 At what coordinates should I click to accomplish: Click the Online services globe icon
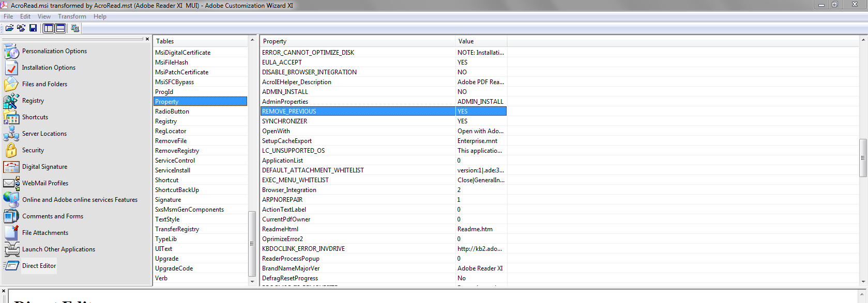11,200
